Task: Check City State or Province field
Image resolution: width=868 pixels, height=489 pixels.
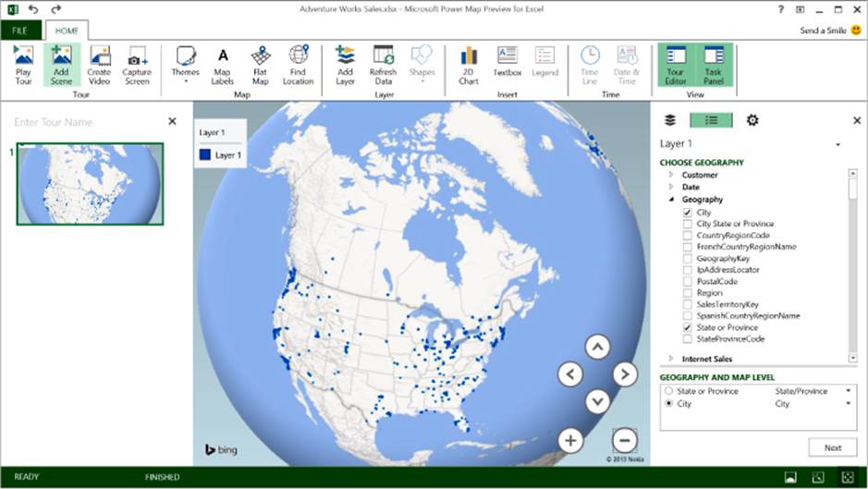Action: pos(688,225)
